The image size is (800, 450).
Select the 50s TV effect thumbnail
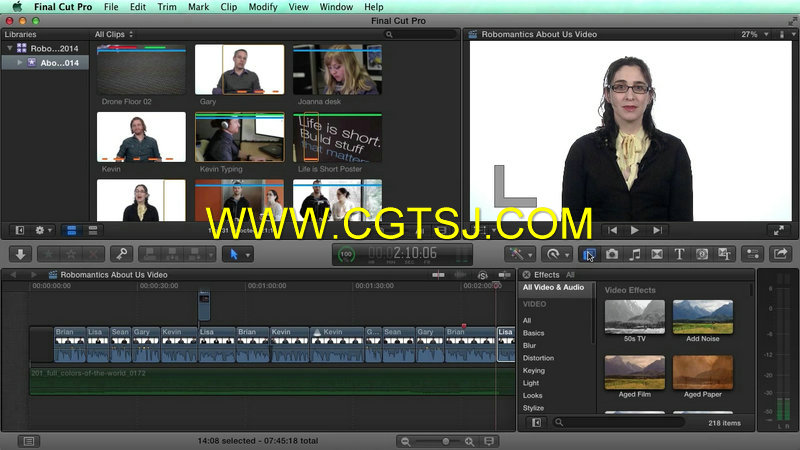pos(635,317)
